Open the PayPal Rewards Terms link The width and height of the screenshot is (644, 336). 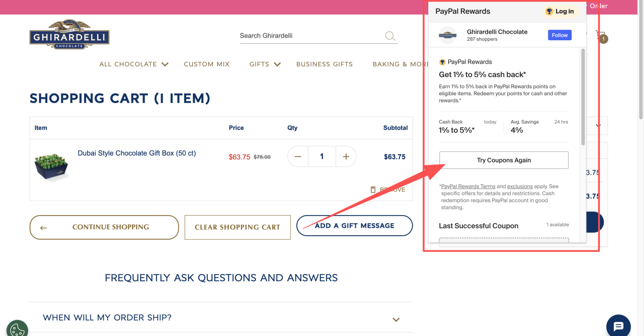(x=467, y=186)
